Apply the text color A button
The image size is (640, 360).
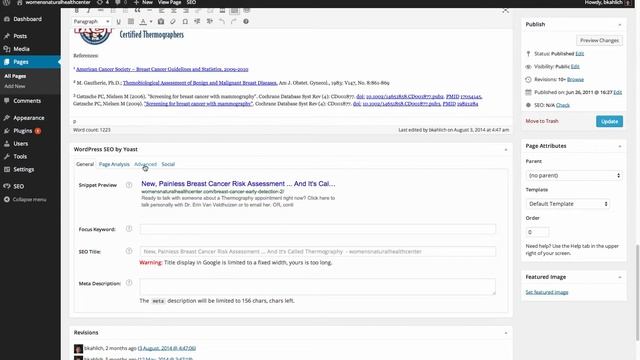[x=143, y=22]
